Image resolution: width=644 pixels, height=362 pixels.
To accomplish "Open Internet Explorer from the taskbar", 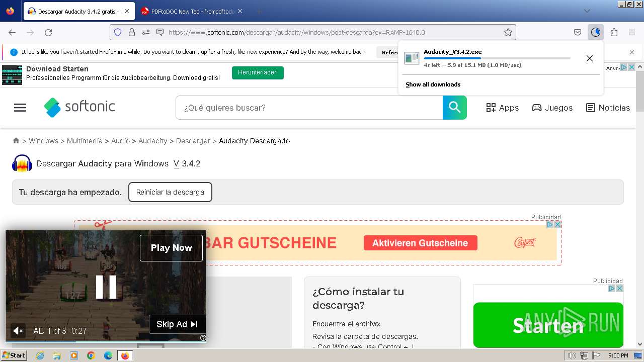I will click(40, 355).
